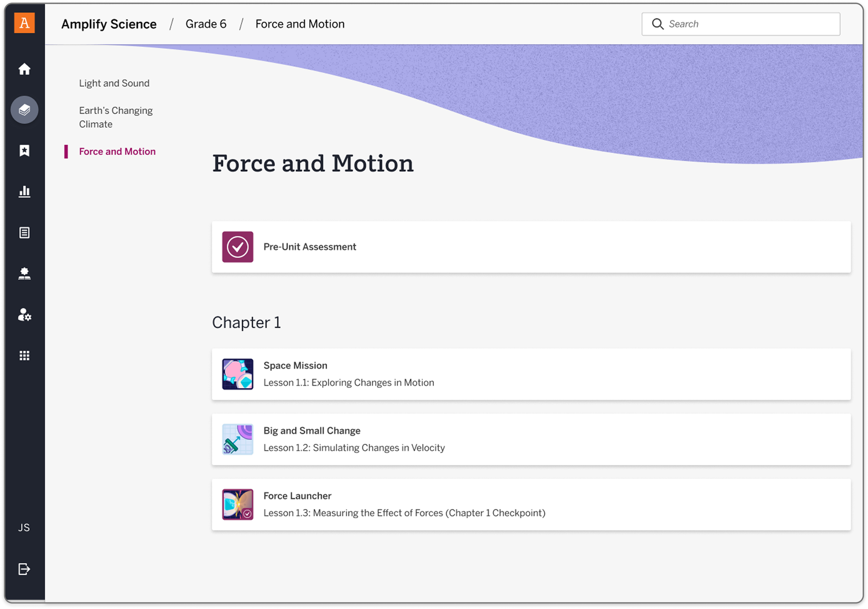
Task: Open the document list sidebar icon
Action: click(x=25, y=233)
